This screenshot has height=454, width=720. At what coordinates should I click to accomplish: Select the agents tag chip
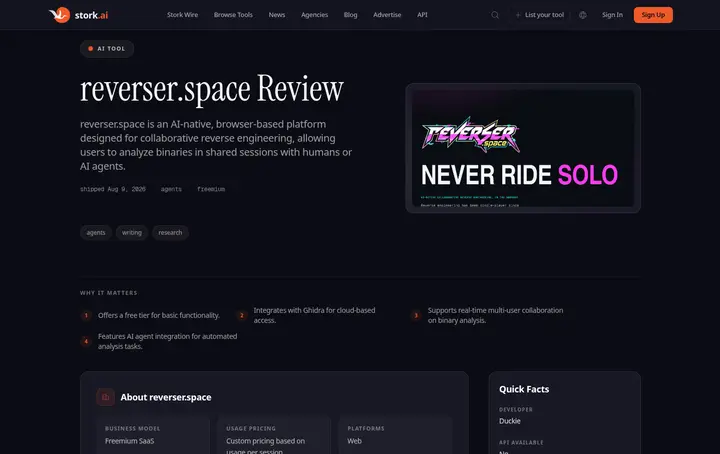[x=96, y=233]
